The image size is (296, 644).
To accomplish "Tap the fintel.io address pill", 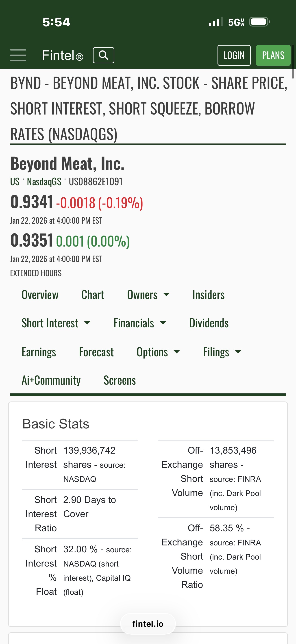I will click(x=148, y=624).
